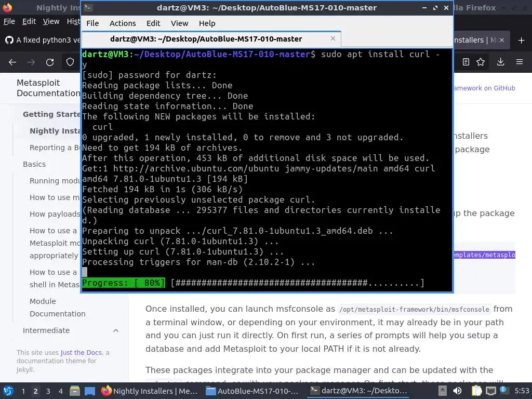Click the show desktop taskbar icon
532x399 pixels.
click(x=90, y=391)
